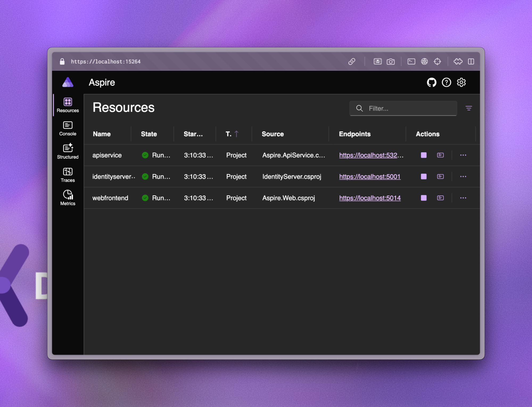Viewport: 532px width, 407px height.
Task: Open the Console logs page
Action: tap(68, 128)
